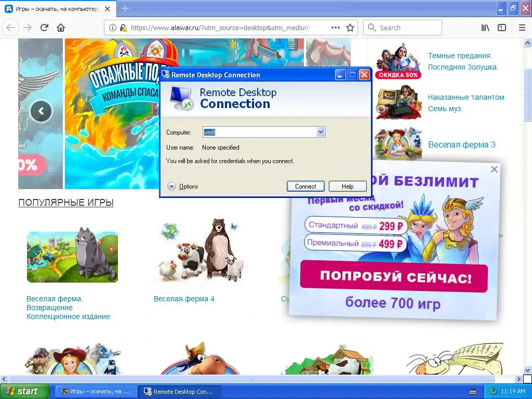Open the Веселая ферма 3 link

coord(461,144)
